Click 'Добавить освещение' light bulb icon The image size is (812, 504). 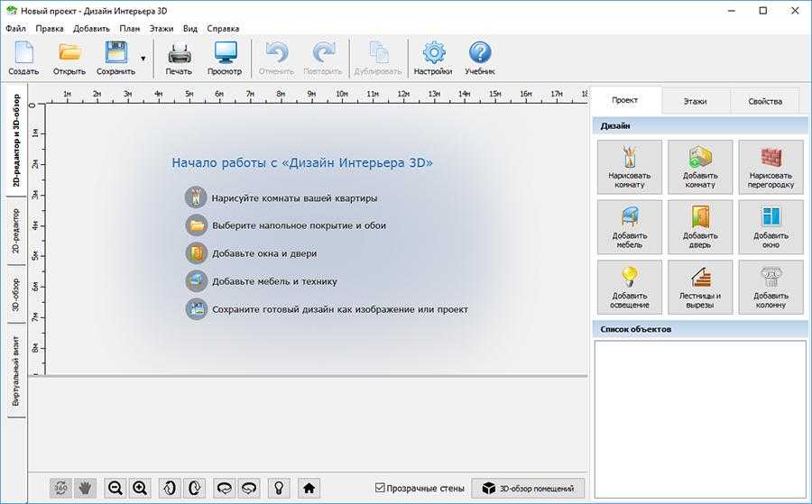pos(629,287)
